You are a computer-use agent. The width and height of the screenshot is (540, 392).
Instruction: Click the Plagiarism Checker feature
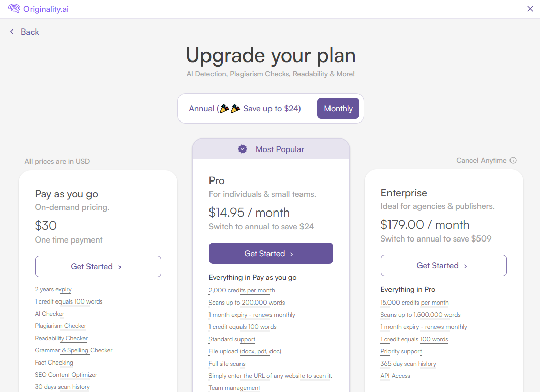pyautogui.click(x=61, y=326)
